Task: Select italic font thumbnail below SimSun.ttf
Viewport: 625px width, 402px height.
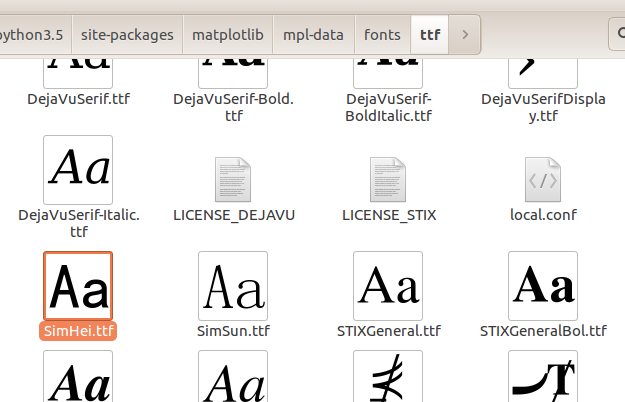Action: [233, 377]
